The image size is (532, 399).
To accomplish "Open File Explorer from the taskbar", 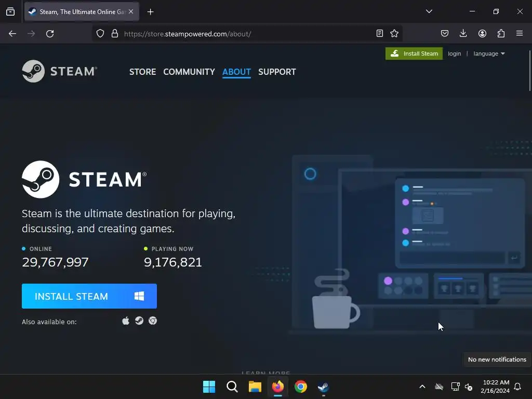I will click(255, 387).
